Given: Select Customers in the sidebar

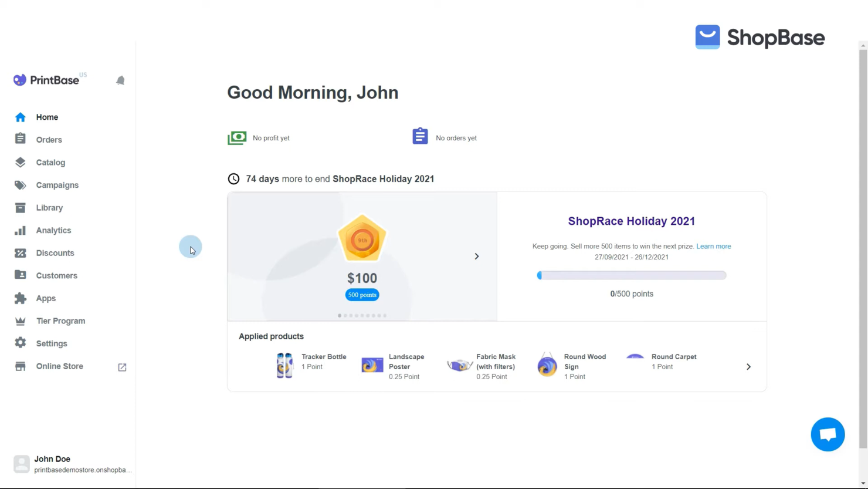Looking at the screenshot, I should point(56,275).
